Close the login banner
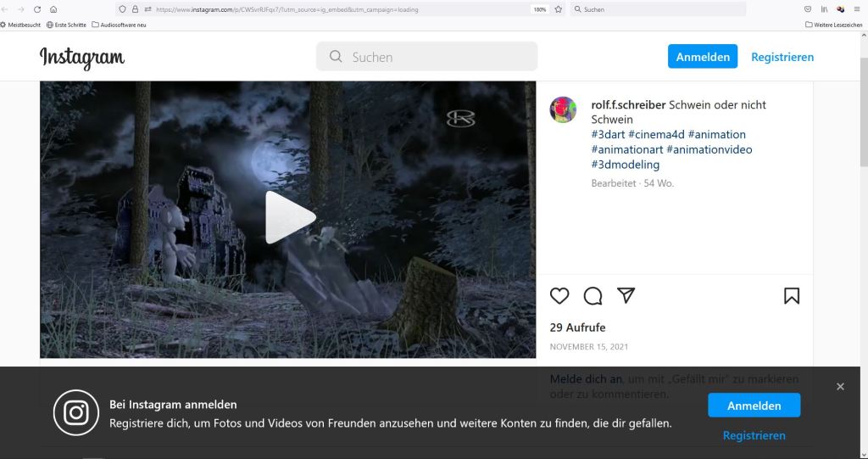Image resolution: width=868 pixels, height=459 pixels. tap(840, 387)
